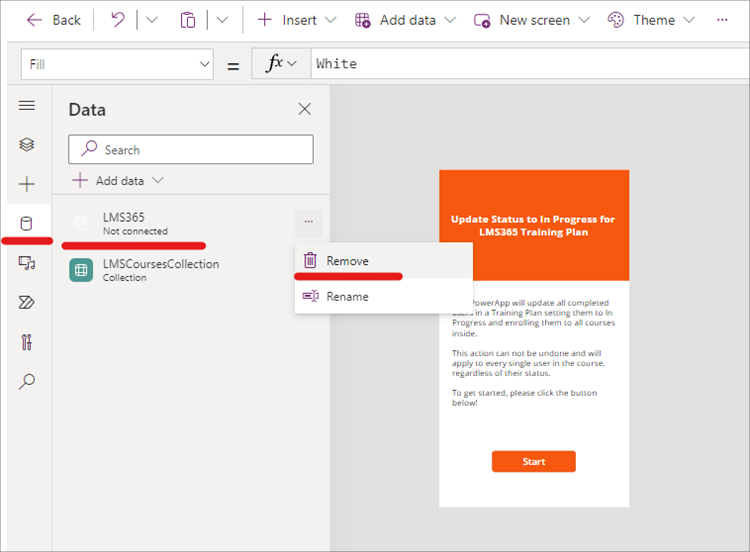Image resolution: width=750 pixels, height=552 pixels.
Task: Select the LMSCoursesCollection data source
Action: (x=160, y=269)
